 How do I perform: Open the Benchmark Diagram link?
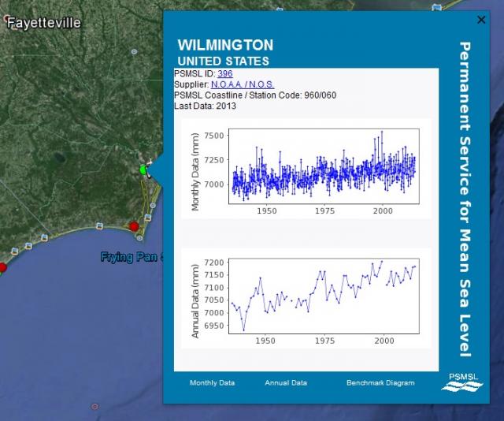pos(380,382)
